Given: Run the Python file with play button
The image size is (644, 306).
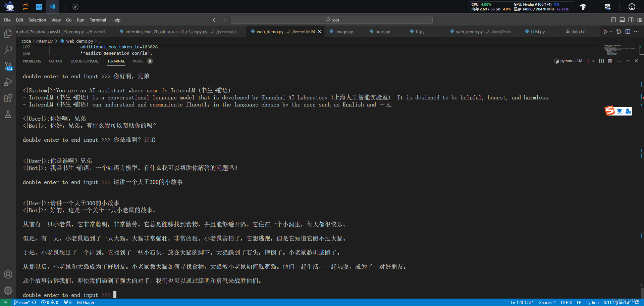Looking at the screenshot, I should [605, 32].
